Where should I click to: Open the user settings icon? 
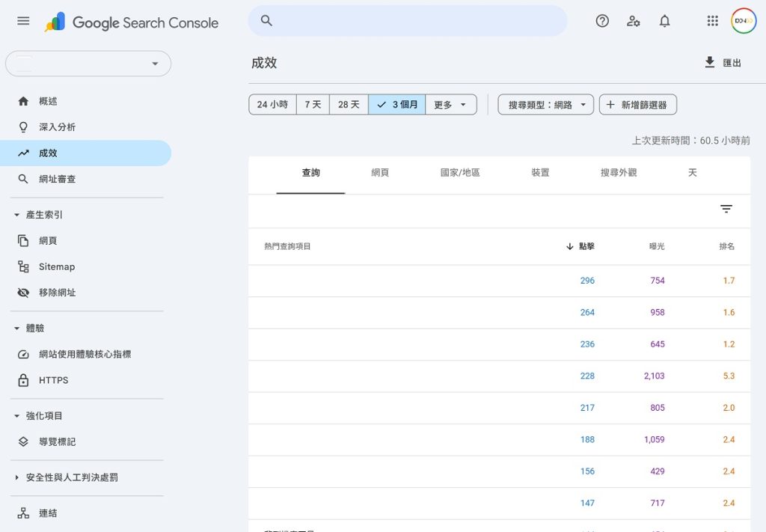(x=634, y=21)
